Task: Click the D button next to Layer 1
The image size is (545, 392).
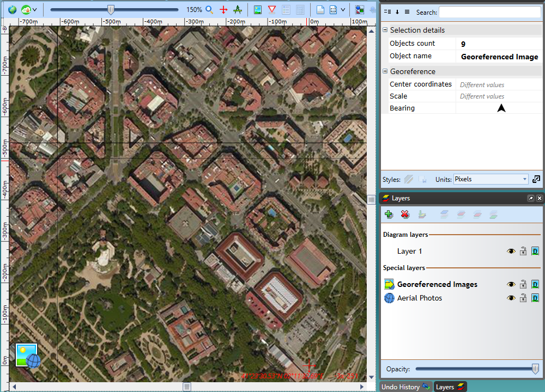Action: (535, 251)
